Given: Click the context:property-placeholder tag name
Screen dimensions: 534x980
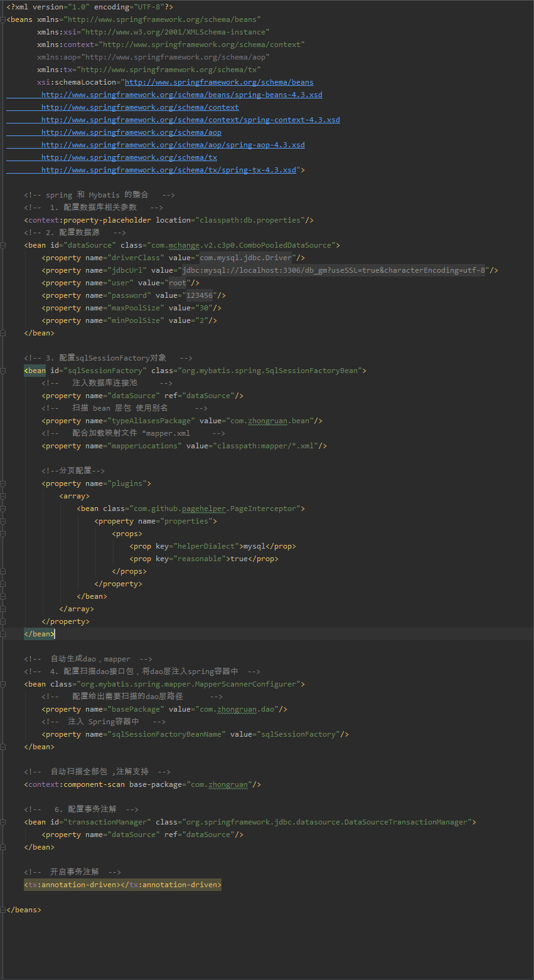Looking at the screenshot, I should click(90, 220).
